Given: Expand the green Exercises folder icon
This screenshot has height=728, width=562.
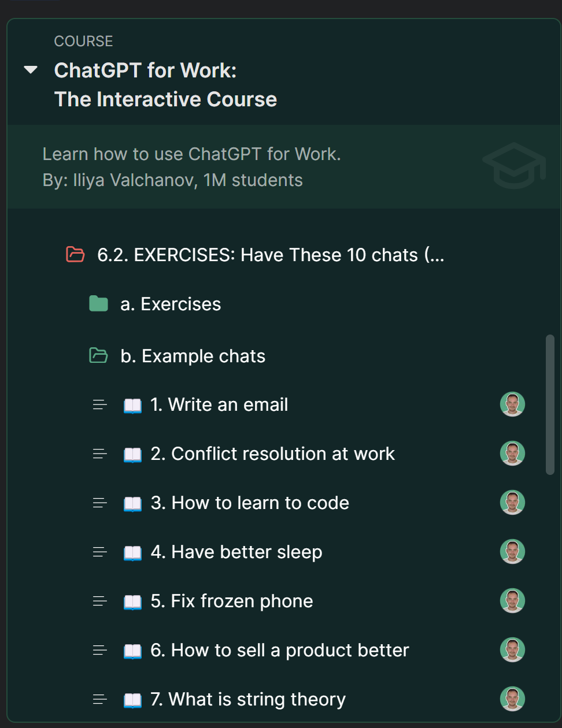Looking at the screenshot, I should (98, 303).
